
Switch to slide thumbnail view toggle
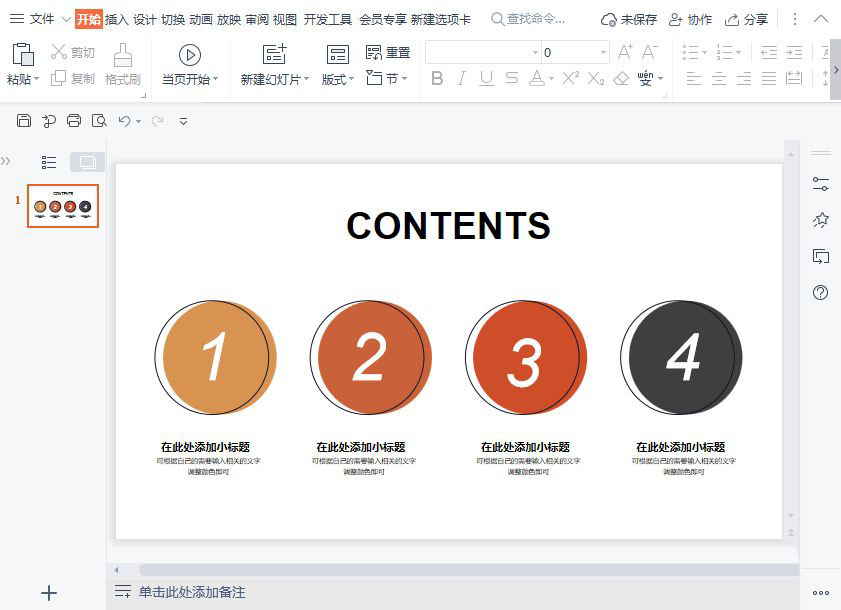click(x=87, y=162)
